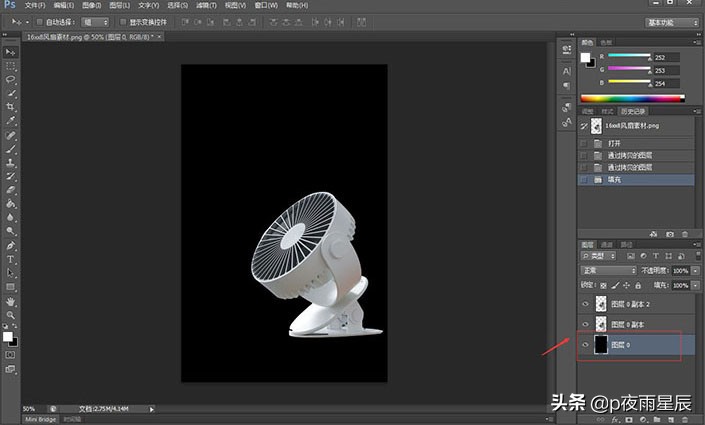Select the Lasso tool
This screenshot has height=425, width=705.
(x=10, y=79)
